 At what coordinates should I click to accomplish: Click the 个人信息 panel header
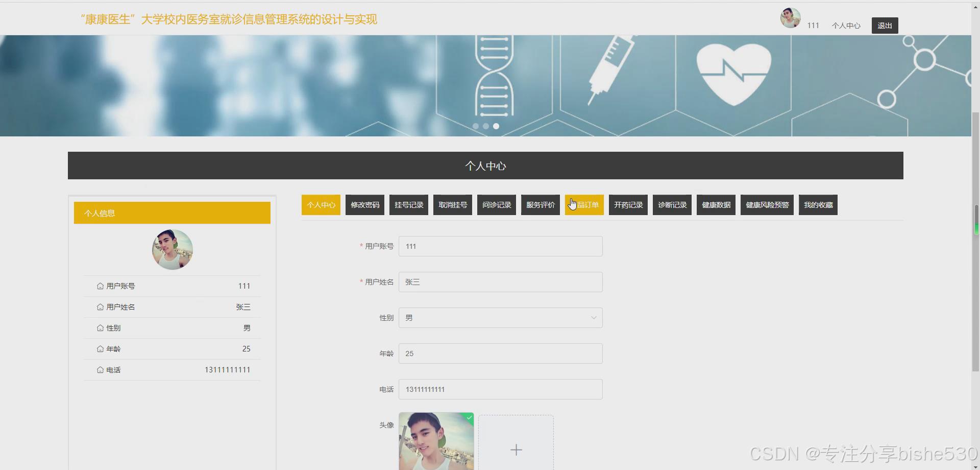click(172, 213)
